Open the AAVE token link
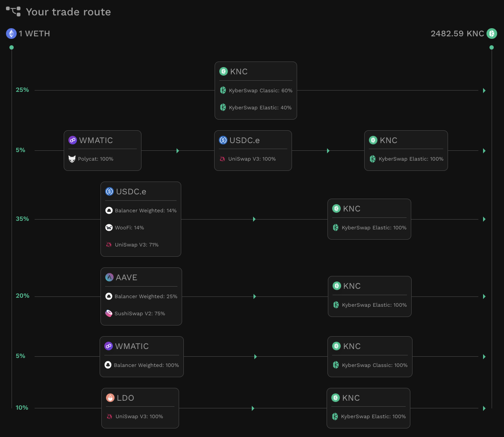 tap(127, 277)
